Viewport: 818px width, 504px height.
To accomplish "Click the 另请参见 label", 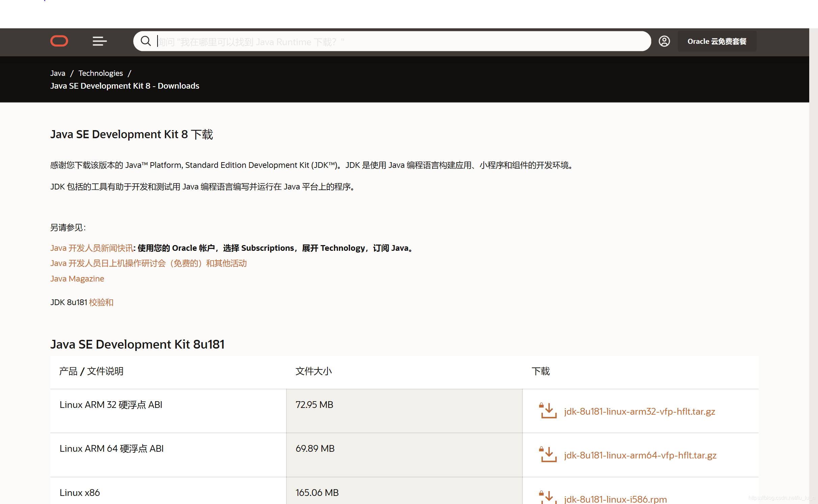I will (68, 228).
